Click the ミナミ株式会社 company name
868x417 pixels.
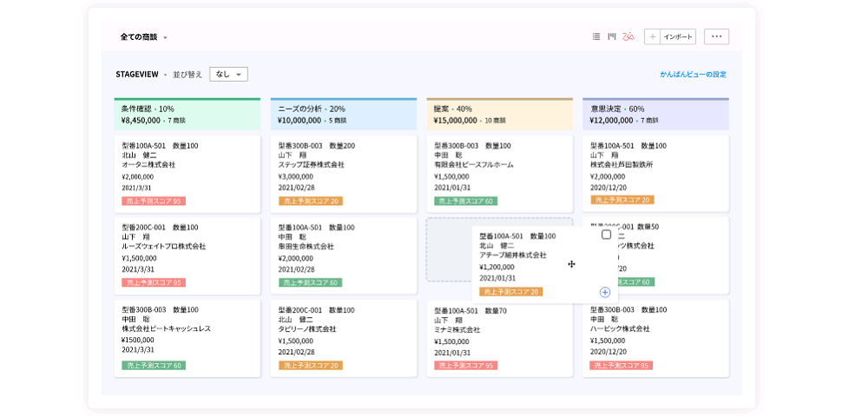457,329
